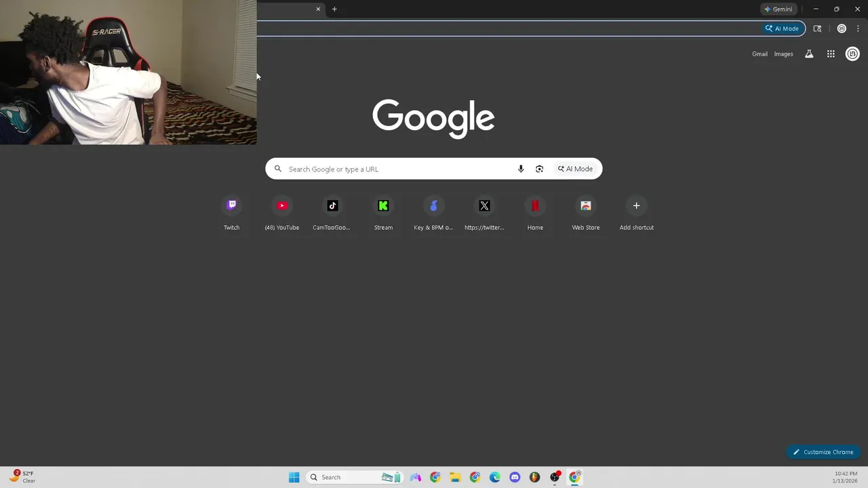Open the Images link
The width and height of the screenshot is (868, 488).
[x=783, y=54]
